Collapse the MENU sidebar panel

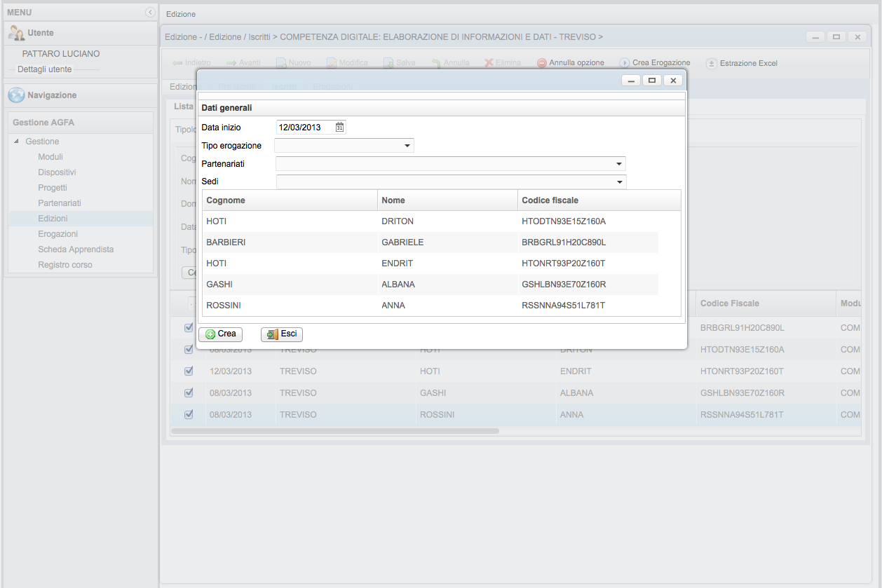[149, 13]
